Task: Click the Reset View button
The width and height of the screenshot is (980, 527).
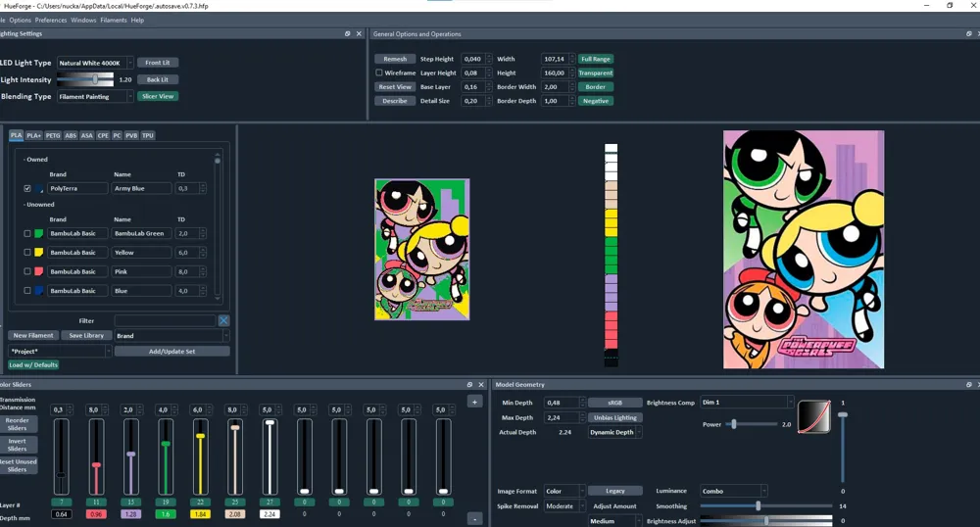Action: (x=395, y=87)
